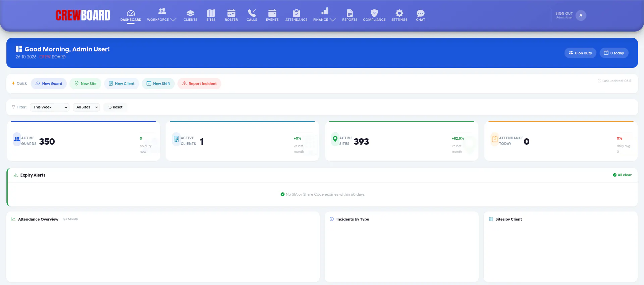Click the 'Last updated: 05:51' text

tap(617, 81)
